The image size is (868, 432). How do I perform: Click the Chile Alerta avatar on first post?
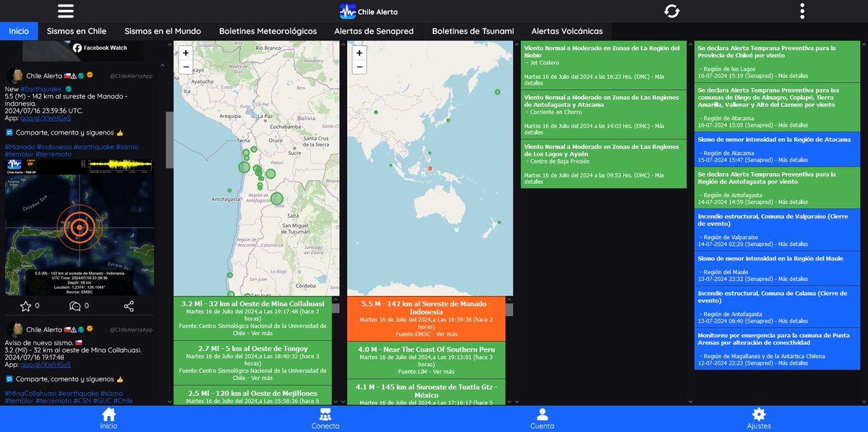tap(14, 75)
